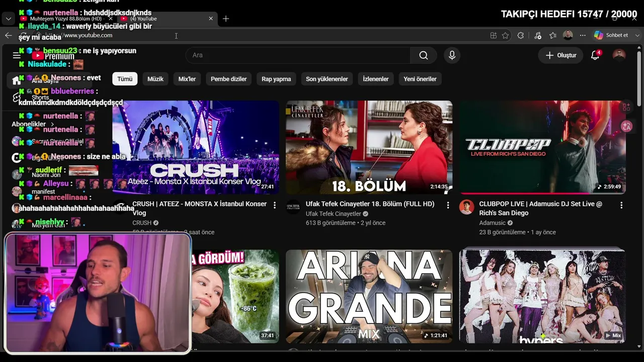Select the Son yüklenenler filter chip
Screen dimensions: 644x362
pyautogui.click(x=327, y=79)
